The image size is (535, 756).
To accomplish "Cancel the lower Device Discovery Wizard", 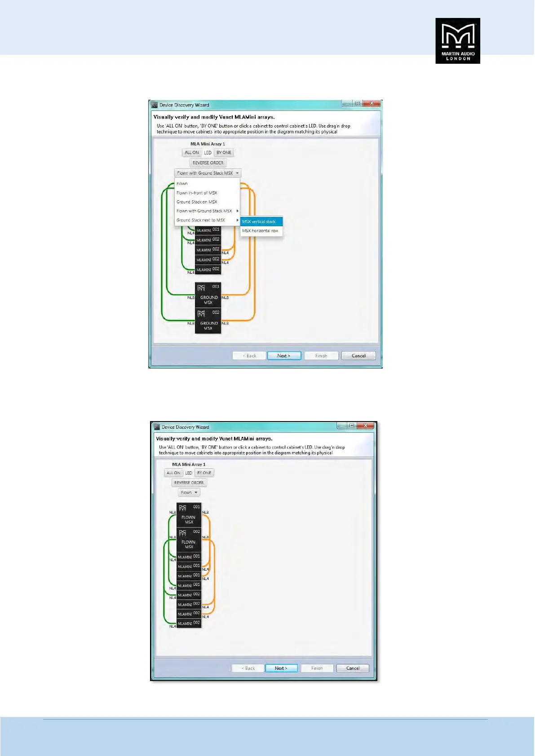I will point(353,668).
